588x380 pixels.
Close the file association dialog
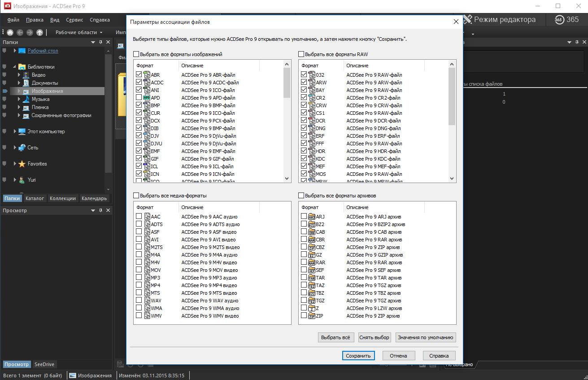(x=456, y=22)
